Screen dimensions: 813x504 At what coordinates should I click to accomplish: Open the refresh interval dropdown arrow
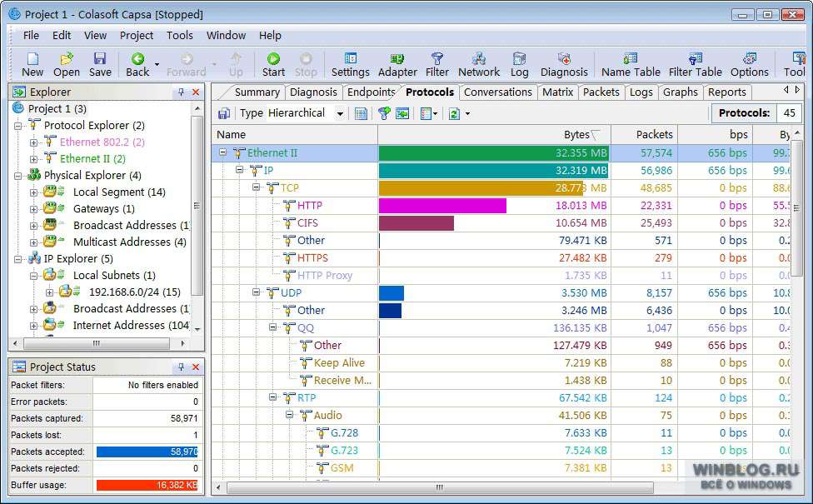pyautogui.click(x=467, y=113)
